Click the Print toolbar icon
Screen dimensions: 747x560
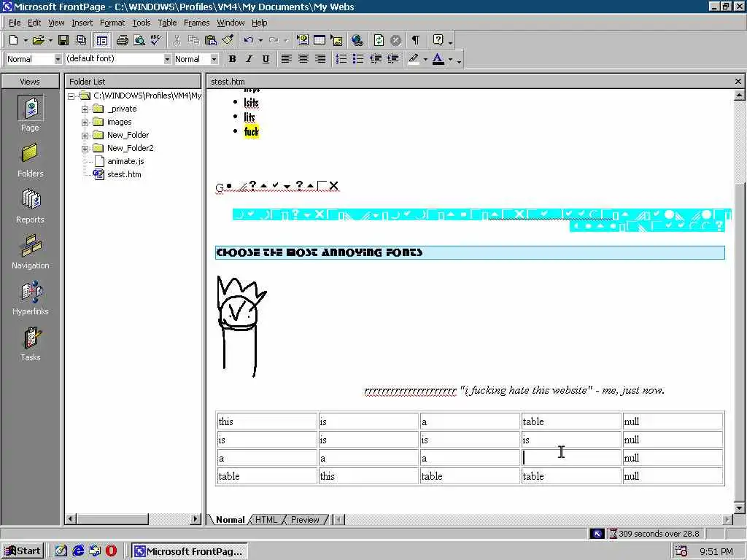pos(123,41)
